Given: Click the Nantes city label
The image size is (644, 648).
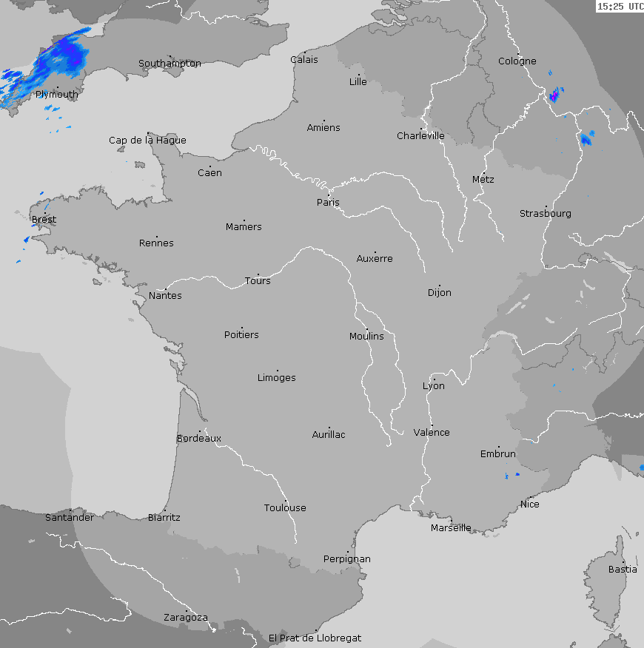Looking at the screenshot, I should 165,296.
